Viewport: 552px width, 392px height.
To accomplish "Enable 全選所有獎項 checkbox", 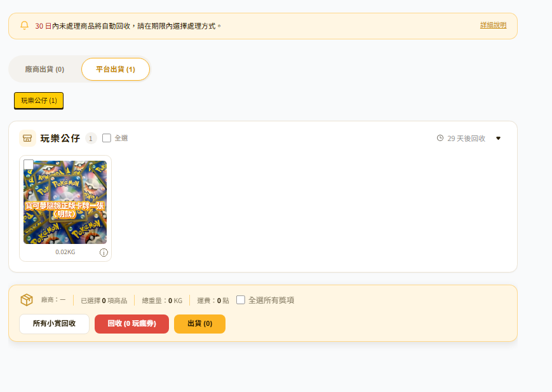I will 241,300.
